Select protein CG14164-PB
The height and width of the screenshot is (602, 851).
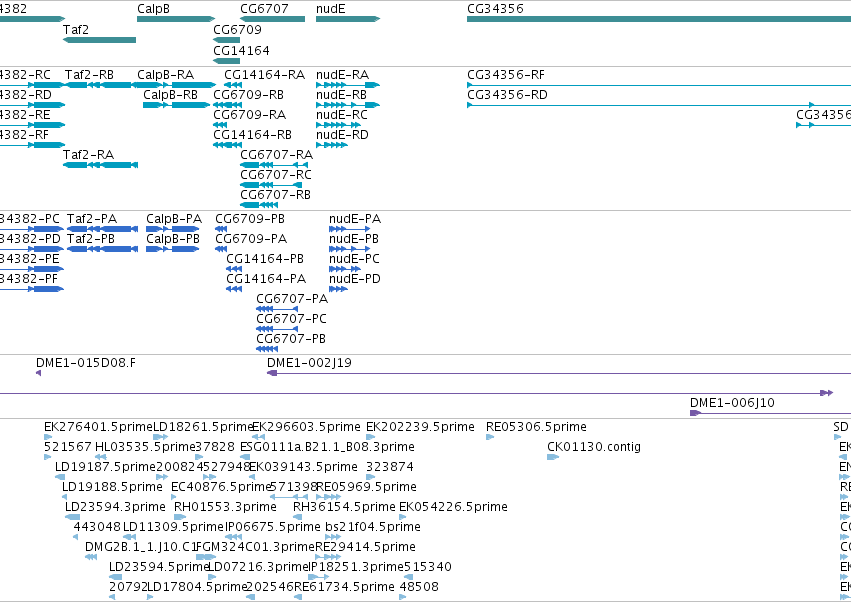point(234,269)
